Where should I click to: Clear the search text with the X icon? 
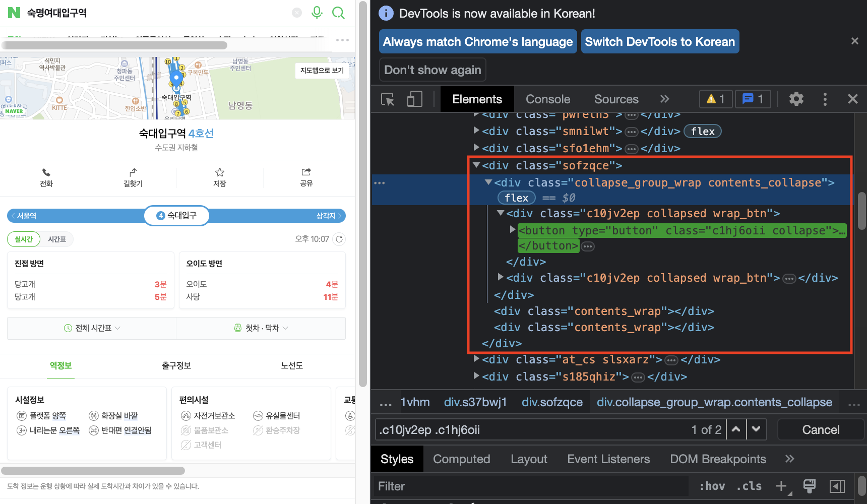(297, 13)
